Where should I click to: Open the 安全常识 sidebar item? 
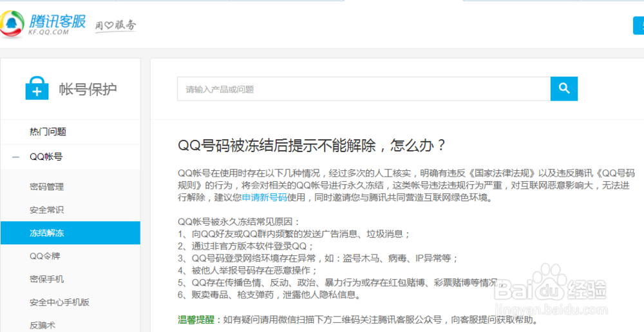[x=47, y=210]
